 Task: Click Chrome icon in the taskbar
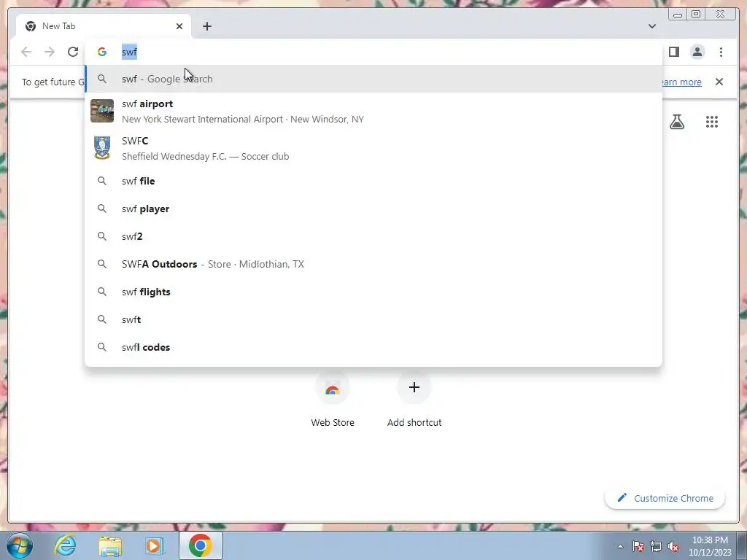pyautogui.click(x=201, y=545)
